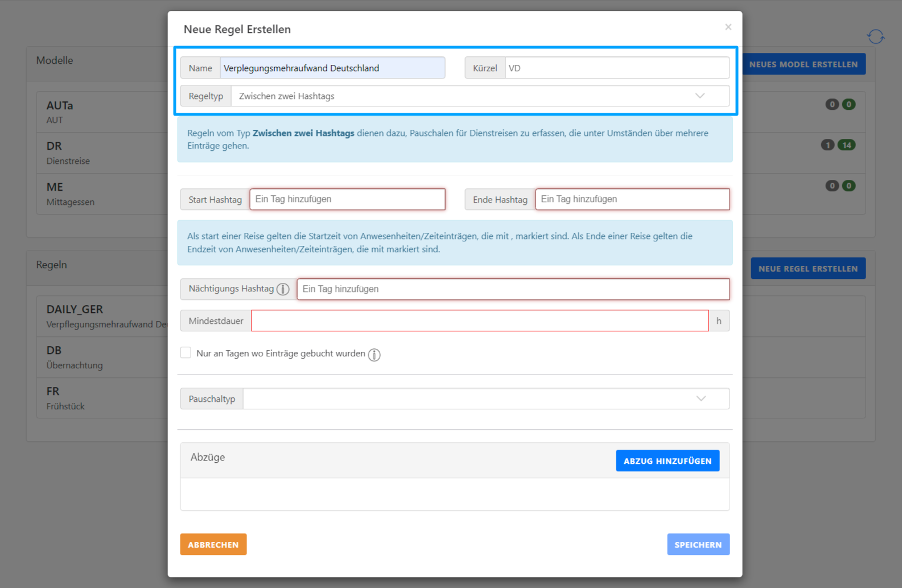Click the Start Hashtag tag field
Image resolution: width=902 pixels, height=588 pixels.
coord(347,200)
